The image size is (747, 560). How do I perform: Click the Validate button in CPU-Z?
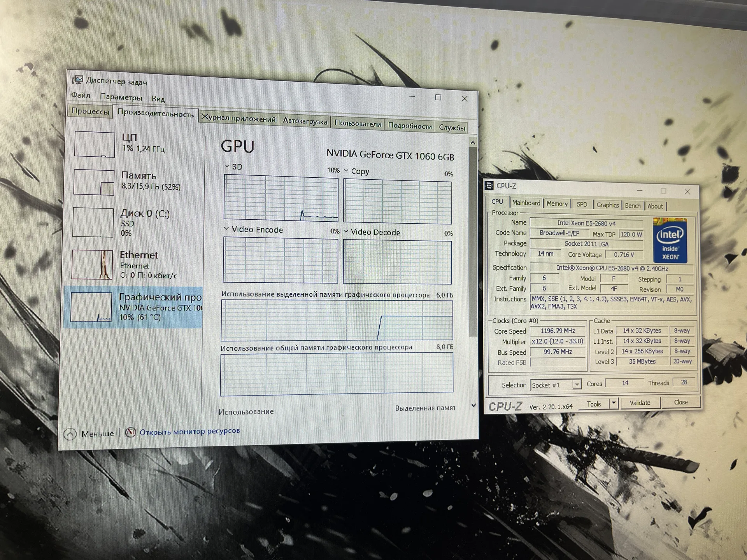click(640, 403)
